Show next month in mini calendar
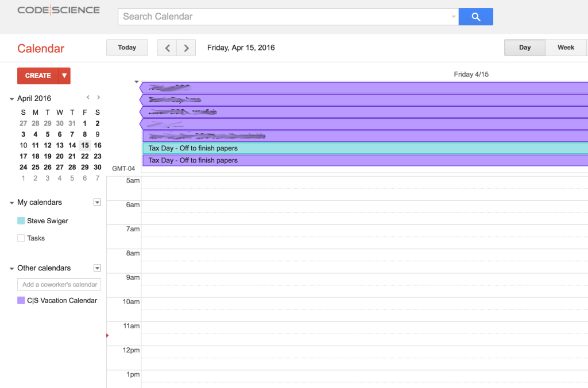The width and height of the screenshot is (588, 388). [98, 98]
